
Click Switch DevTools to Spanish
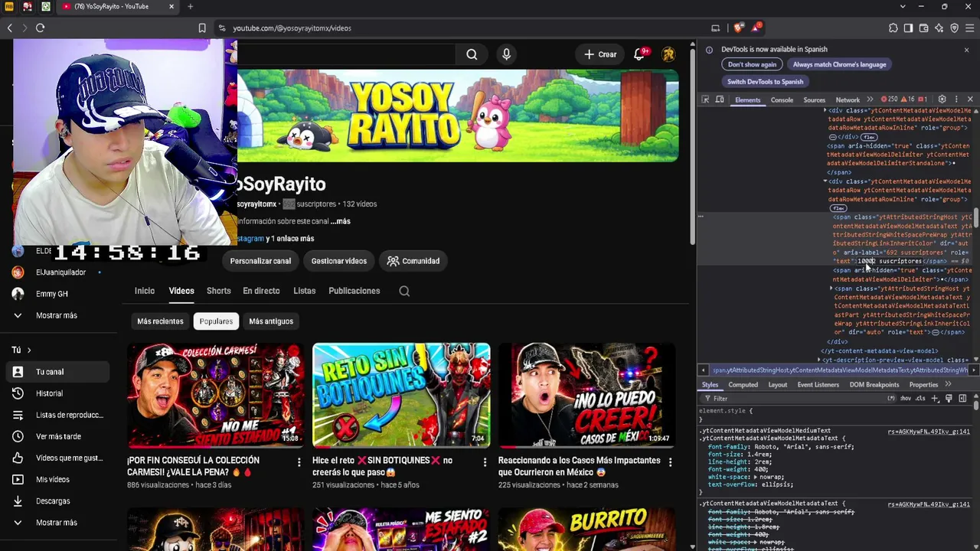(x=765, y=82)
